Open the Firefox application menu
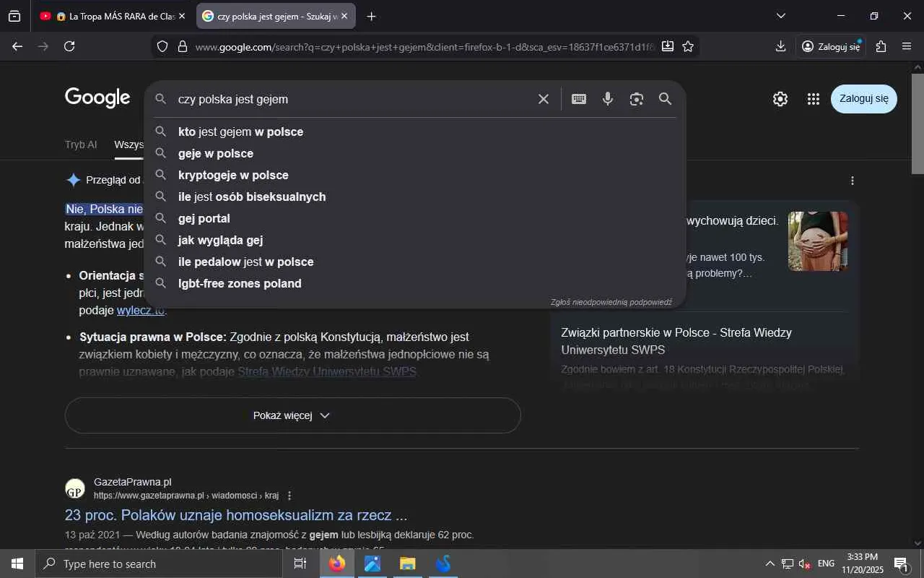This screenshot has height=578, width=924. tap(907, 46)
